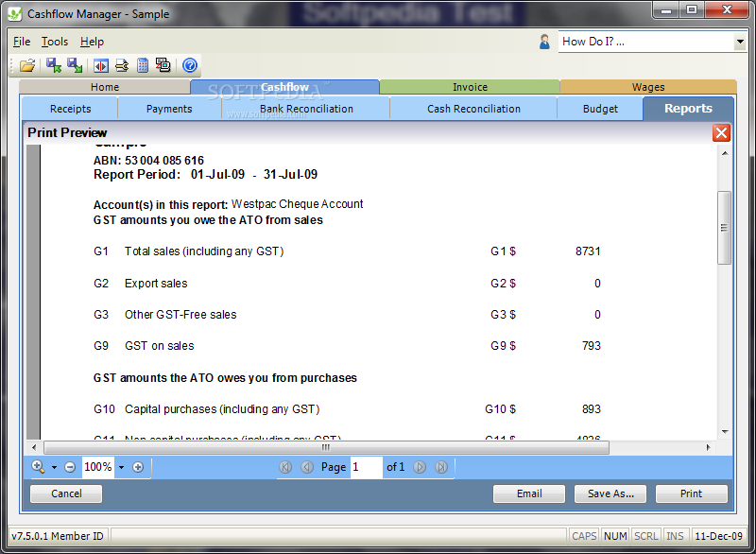Click the ABN: 53 004 085 616 text

[148, 160]
